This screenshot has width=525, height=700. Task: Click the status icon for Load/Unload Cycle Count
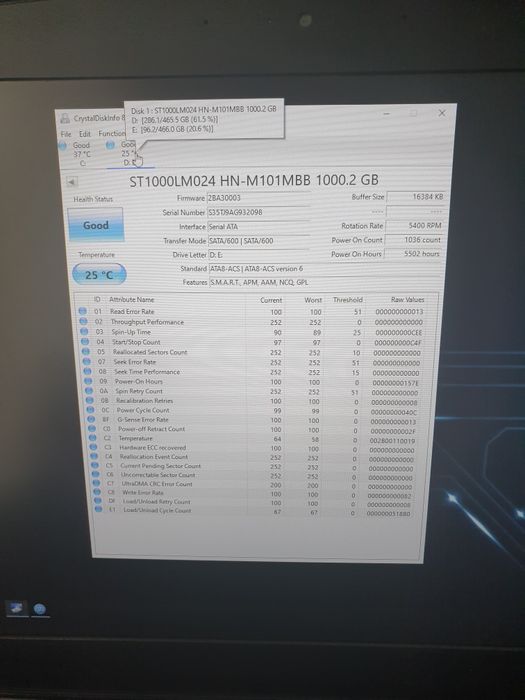coord(98,509)
